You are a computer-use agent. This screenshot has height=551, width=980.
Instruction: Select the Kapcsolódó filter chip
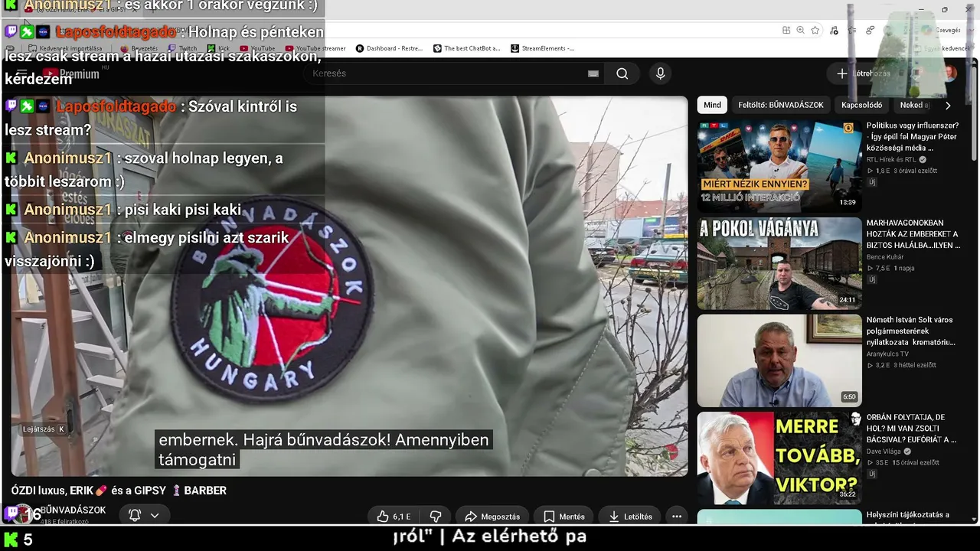coord(862,105)
